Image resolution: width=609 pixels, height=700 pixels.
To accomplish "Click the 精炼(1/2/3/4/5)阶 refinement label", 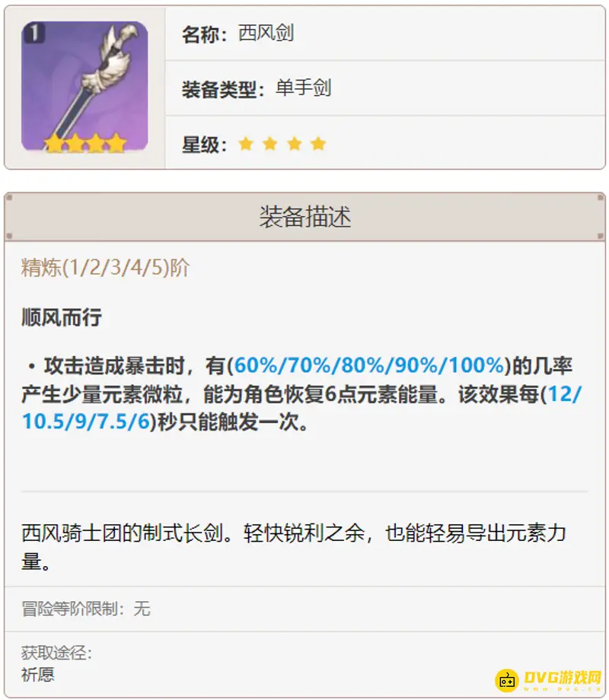I will [x=106, y=268].
